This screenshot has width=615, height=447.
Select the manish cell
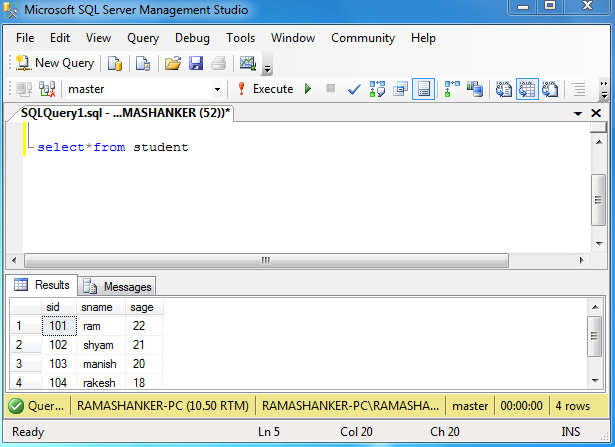(101, 364)
